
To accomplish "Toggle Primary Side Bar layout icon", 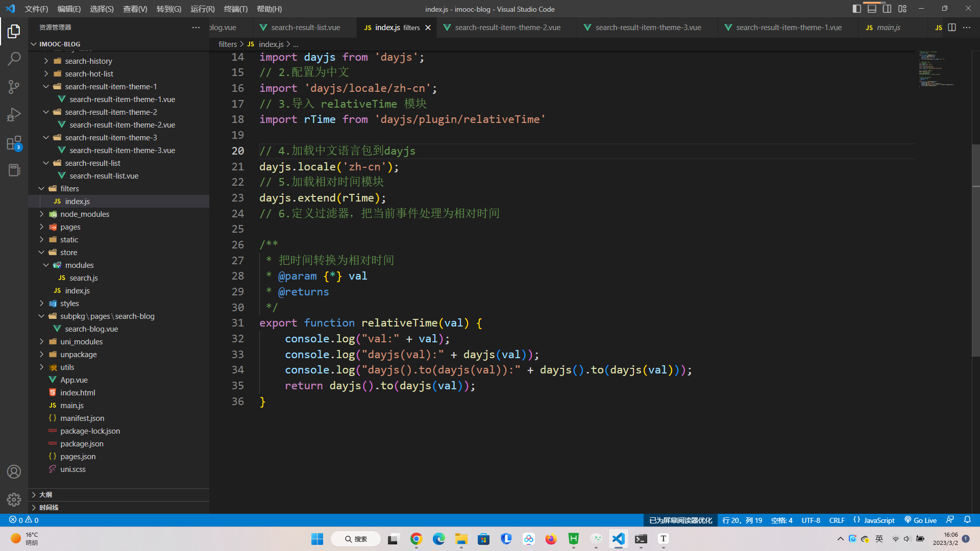I will point(857,9).
